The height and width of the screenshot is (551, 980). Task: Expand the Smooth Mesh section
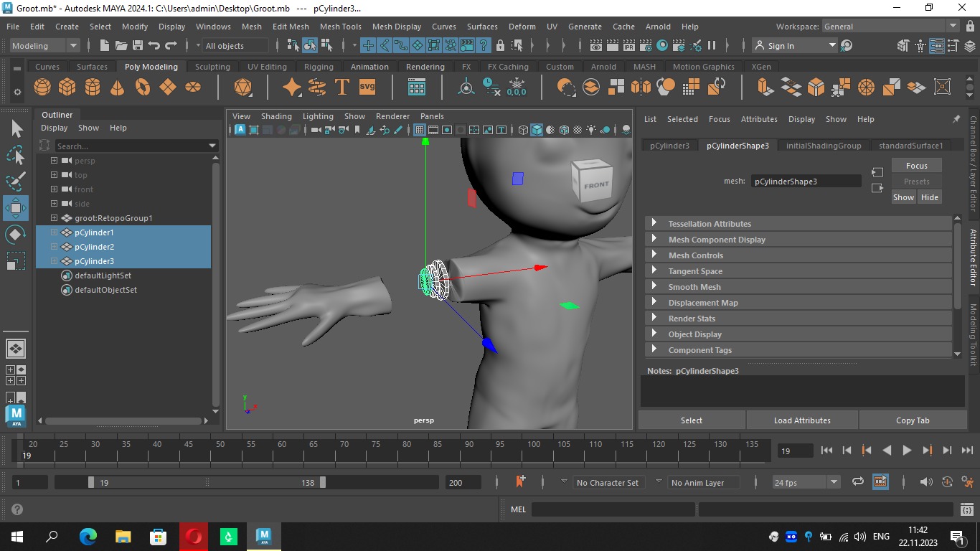798,287
